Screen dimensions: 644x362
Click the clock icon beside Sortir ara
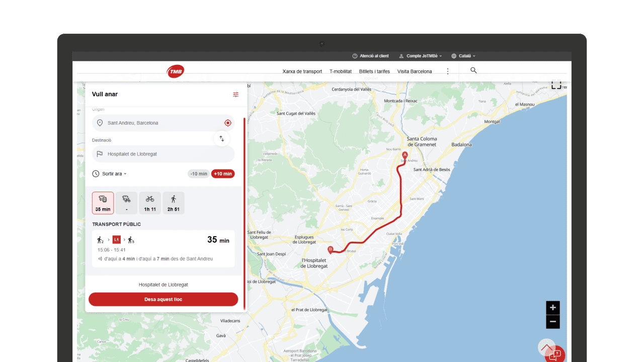tap(96, 173)
